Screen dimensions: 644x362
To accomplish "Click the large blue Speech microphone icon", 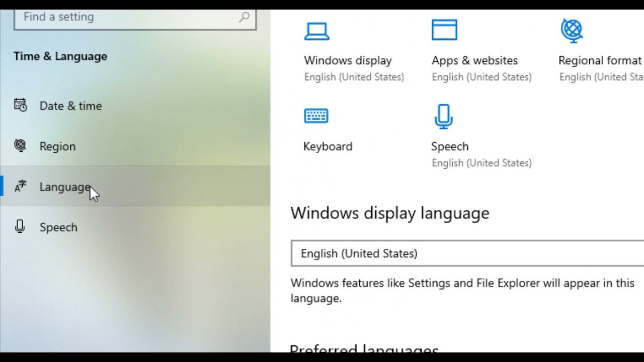I will pos(443,117).
